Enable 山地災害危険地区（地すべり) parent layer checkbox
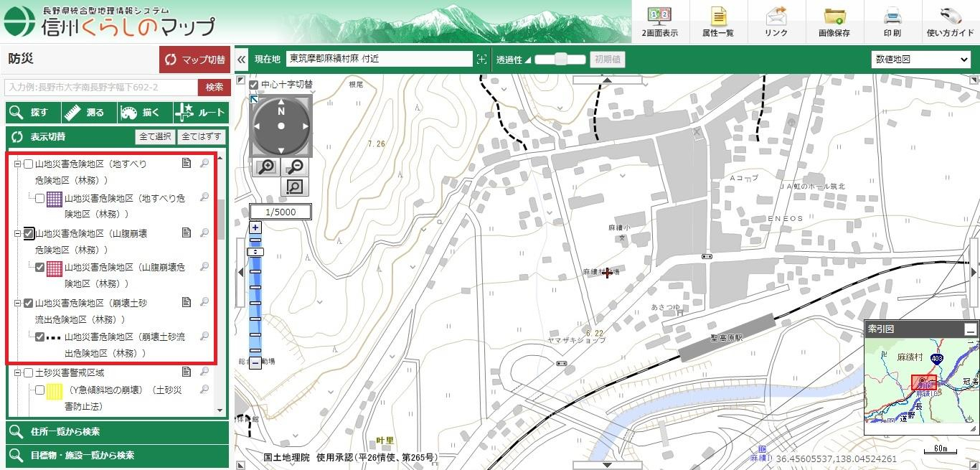The height and width of the screenshot is (470, 980). coord(29,164)
